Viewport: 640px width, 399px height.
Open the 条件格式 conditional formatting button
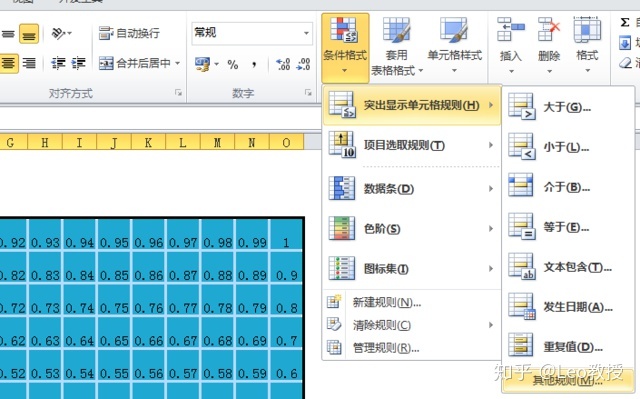(345, 47)
